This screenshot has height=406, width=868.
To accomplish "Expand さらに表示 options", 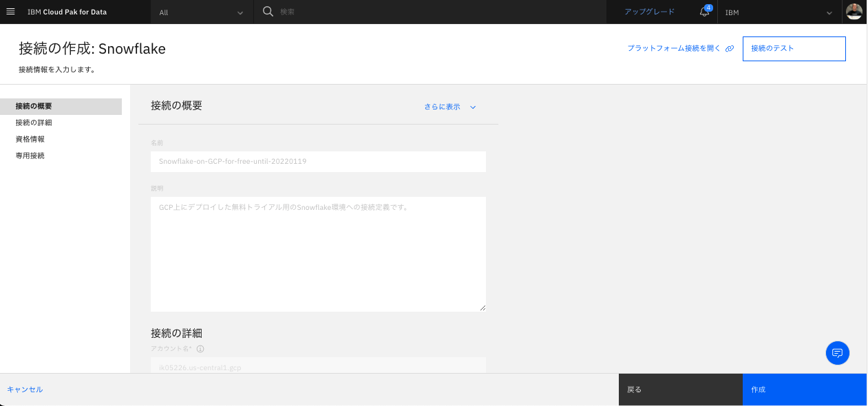I will (x=450, y=107).
